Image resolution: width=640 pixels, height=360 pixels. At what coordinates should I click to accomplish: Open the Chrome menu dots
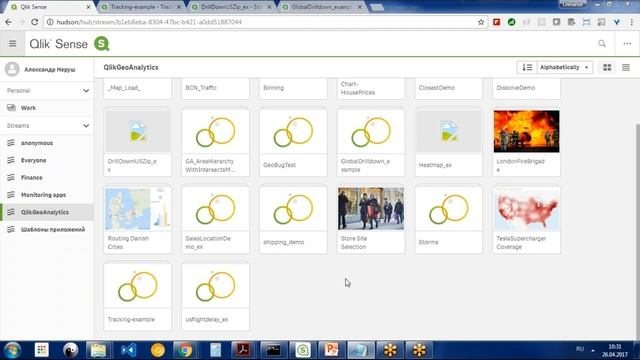(632, 22)
